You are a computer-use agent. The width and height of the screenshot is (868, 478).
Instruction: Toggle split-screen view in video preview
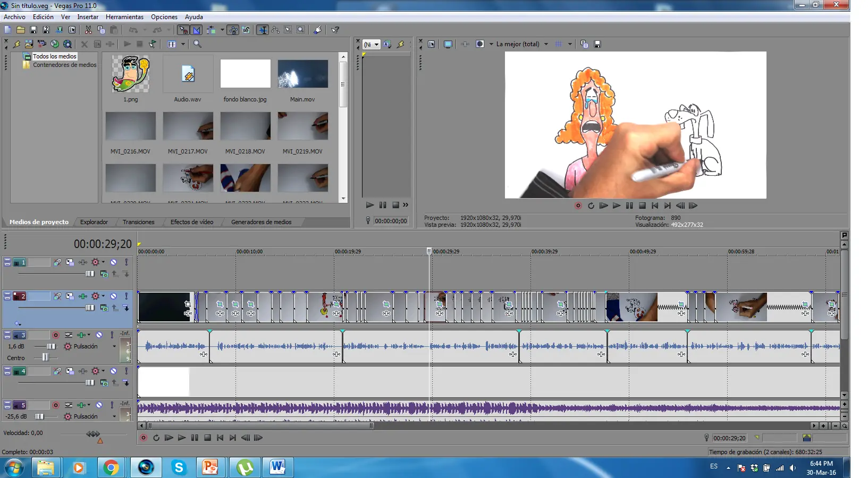pos(480,44)
